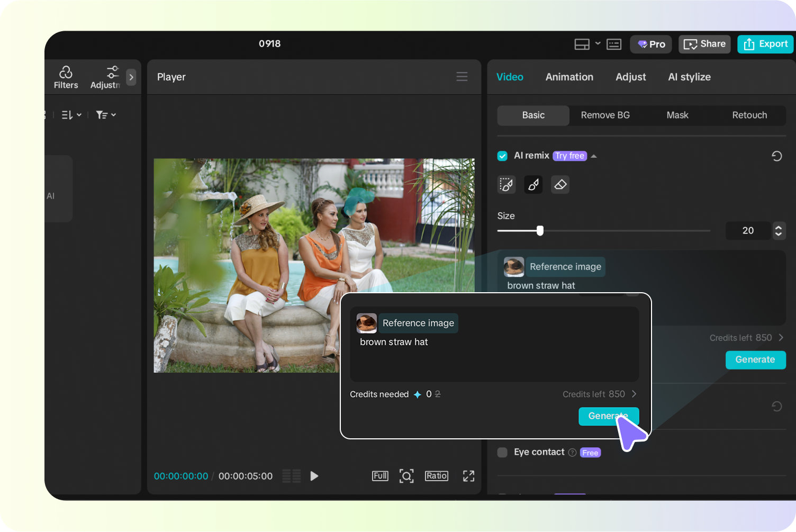Open the filter media dropdown
The height and width of the screenshot is (532, 796).
click(x=106, y=115)
